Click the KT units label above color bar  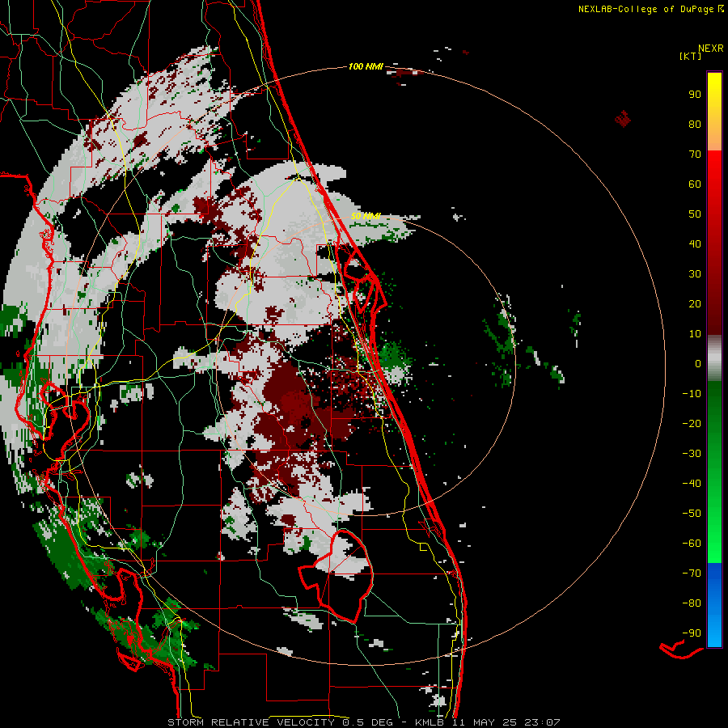(x=691, y=56)
